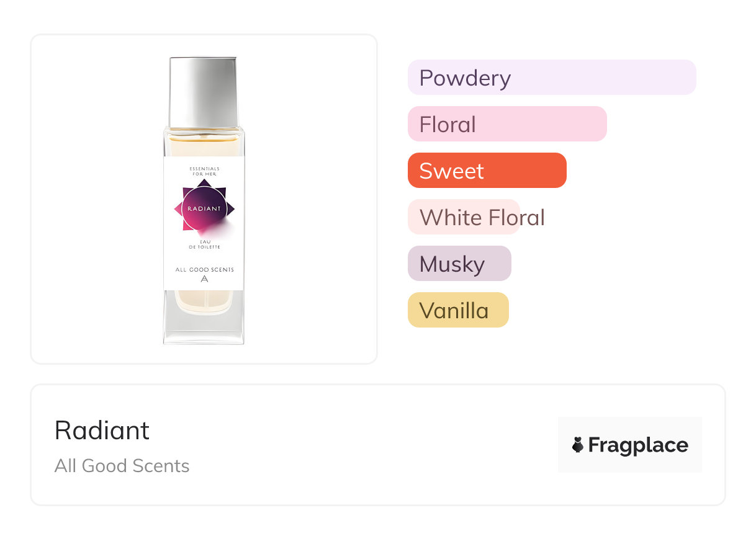Image resolution: width=756 pixels, height=536 pixels.
Task: Select the Powdery accord bar
Action: 551,78
